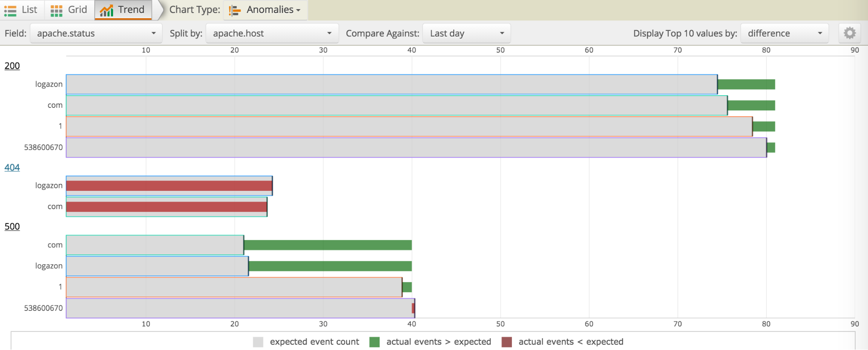Switch to the Trend tab
This screenshot has height=350, width=868.
click(x=131, y=10)
